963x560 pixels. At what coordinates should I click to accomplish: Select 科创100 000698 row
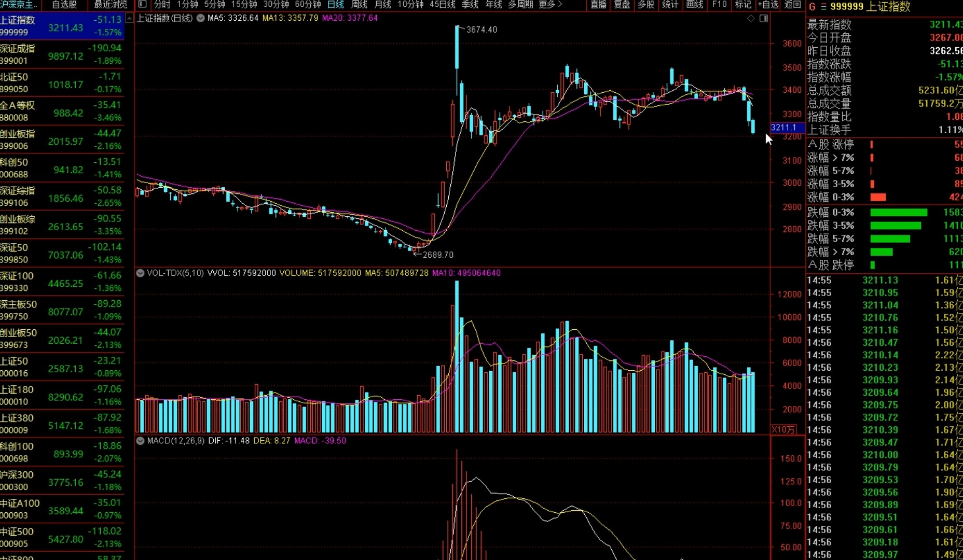pos(62,452)
